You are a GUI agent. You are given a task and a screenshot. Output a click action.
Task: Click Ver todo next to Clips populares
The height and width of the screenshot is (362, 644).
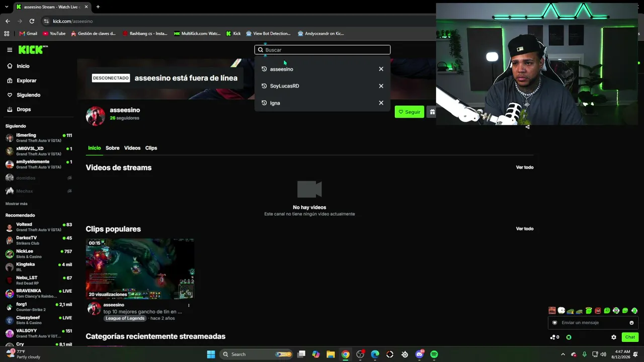524,229
